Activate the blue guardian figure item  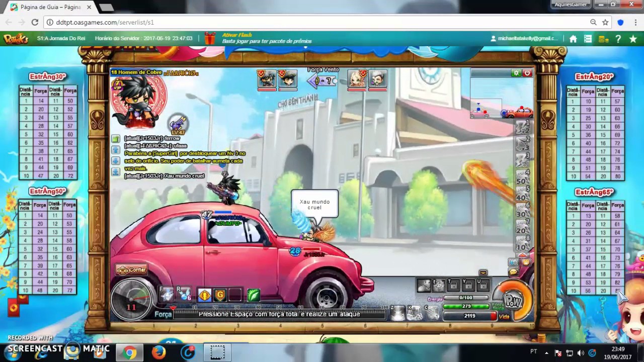[x=204, y=295]
